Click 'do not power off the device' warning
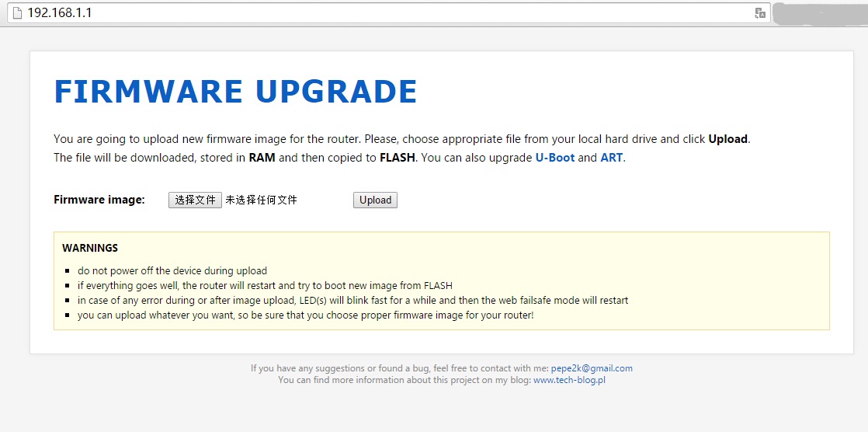Screen dimensions: 868x432 172,271
